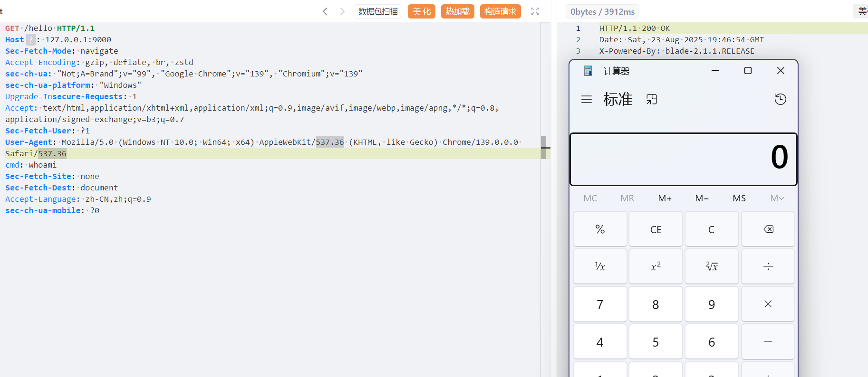
Task: Click the calculator CE key
Action: pyautogui.click(x=656, y=229)
